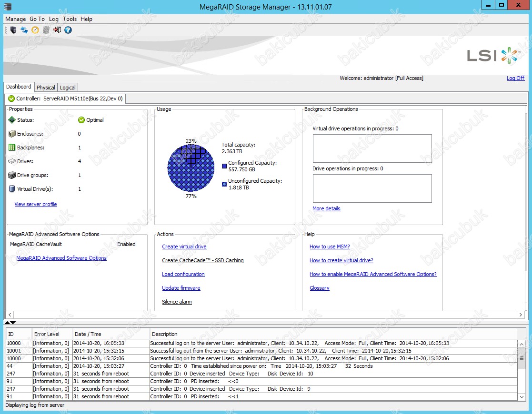532x414 pixels.
Task: Click the log vertical scrollbar thumb
Action: (522, 358)
